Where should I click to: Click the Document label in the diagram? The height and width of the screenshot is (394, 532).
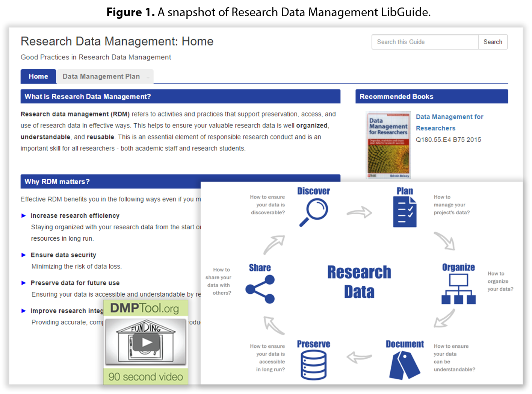click(405, 344)
